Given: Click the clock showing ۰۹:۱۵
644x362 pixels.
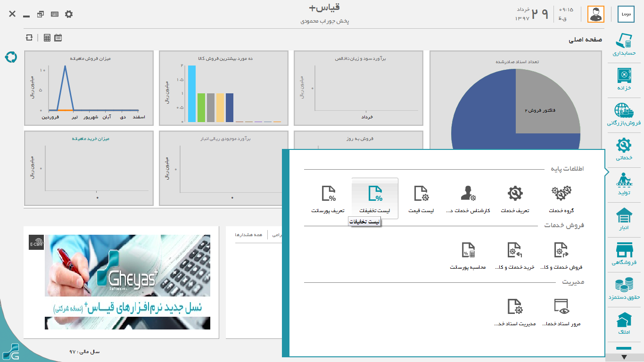Looking at the screenshot, I should click(x=566, y=9).
